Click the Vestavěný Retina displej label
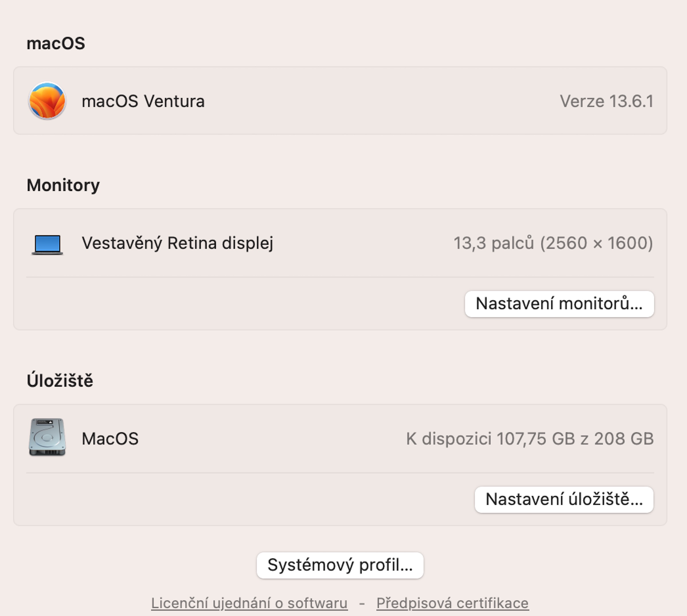The width and height of the screenshot is (687, 616). [177, 243]
